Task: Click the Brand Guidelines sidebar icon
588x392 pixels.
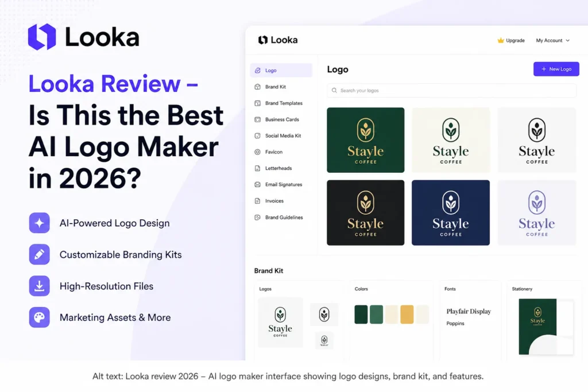Action: (x=258, y=218)
